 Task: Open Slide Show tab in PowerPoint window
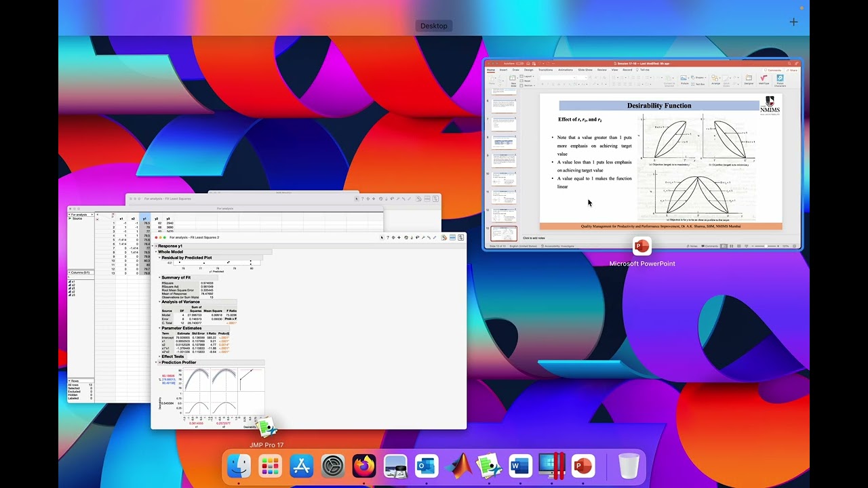click(585, 70)
